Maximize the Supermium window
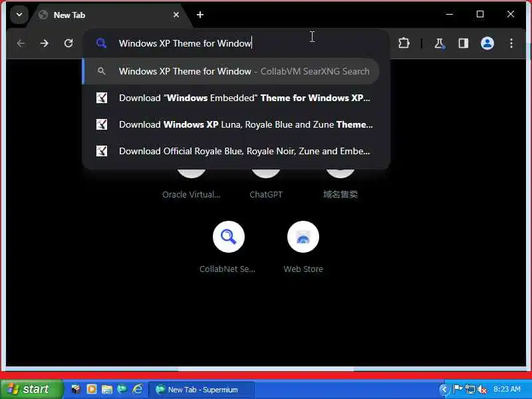 coord(480,14)
